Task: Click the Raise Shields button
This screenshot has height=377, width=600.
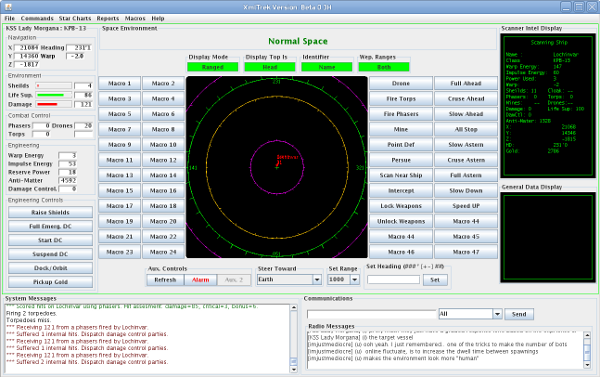Action: point(51,212)
